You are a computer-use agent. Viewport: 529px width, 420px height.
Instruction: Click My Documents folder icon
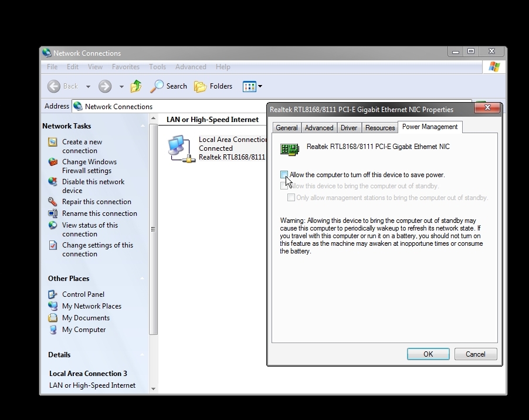(x=53, y=318)
